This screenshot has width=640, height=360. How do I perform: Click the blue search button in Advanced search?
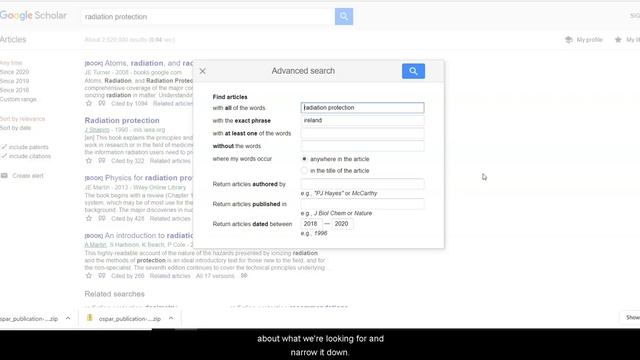pyautogui.click(x=413, y=71)
